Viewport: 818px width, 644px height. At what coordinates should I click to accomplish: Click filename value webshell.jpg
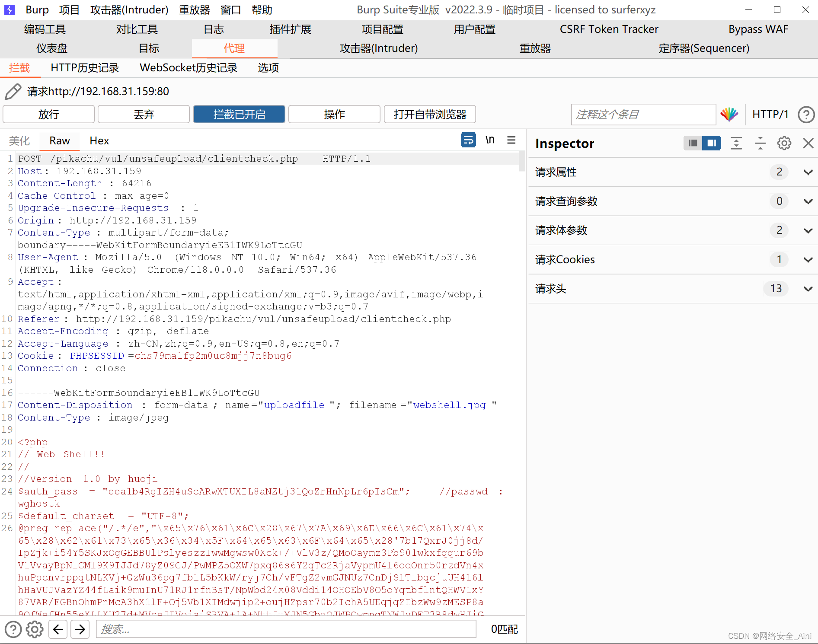pyautogui.click(x=449, y=405)
